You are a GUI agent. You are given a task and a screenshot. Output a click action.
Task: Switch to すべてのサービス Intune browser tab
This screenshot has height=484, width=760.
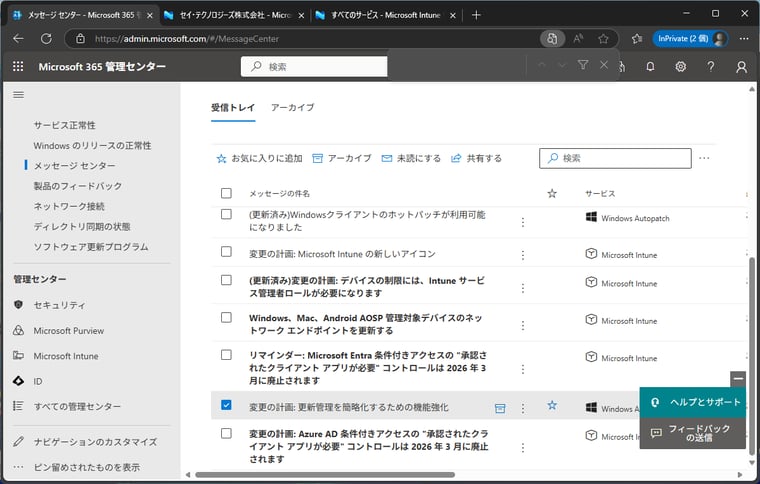coord(385,16)
